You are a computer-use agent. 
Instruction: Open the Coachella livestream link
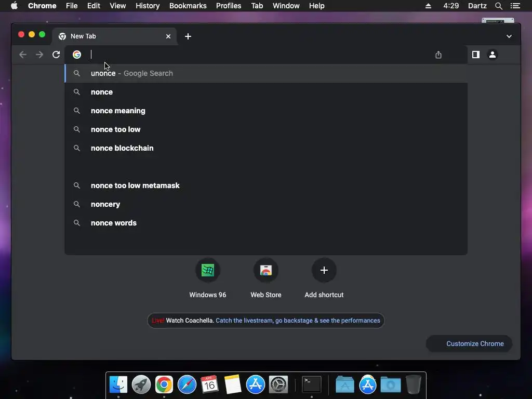click(x=298, y=321)
